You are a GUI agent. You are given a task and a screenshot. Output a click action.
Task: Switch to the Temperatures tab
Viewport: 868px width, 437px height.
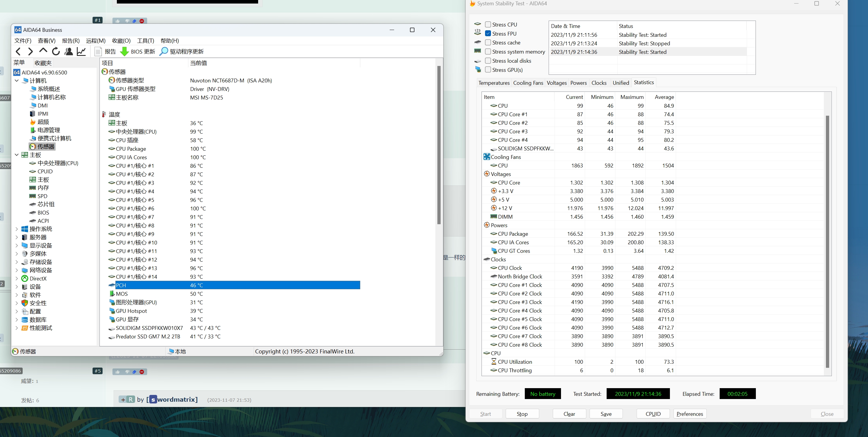pyautogui.click(x=494, y=83)
